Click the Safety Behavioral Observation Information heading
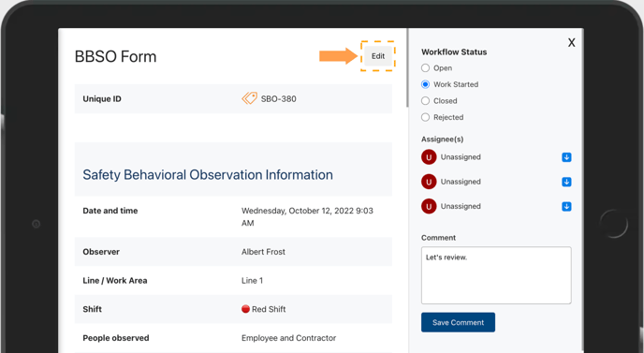The image size is (644, 353). [208, 175]
